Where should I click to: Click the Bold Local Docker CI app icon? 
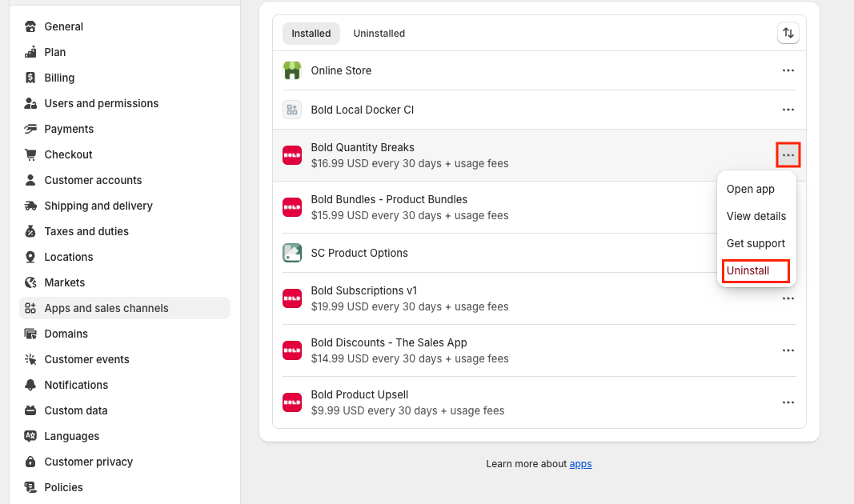(x=292, y=110)
